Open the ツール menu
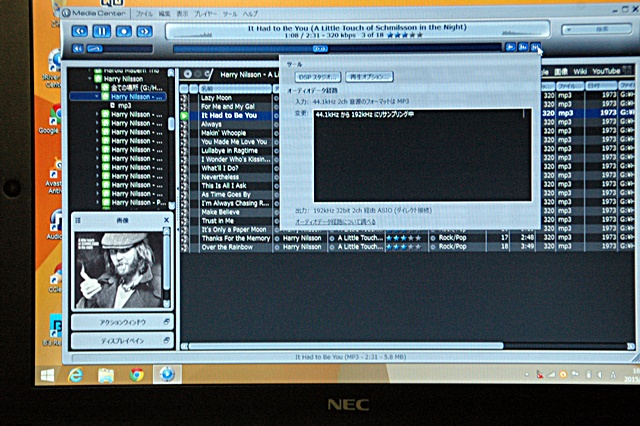This screenshot has width=640, height=426. [x=230, y=13]
